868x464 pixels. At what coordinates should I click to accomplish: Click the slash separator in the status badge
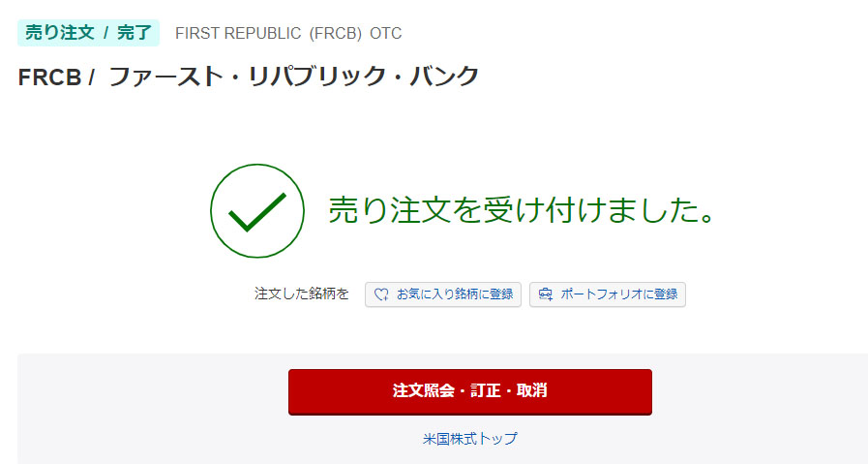(105, 32)
